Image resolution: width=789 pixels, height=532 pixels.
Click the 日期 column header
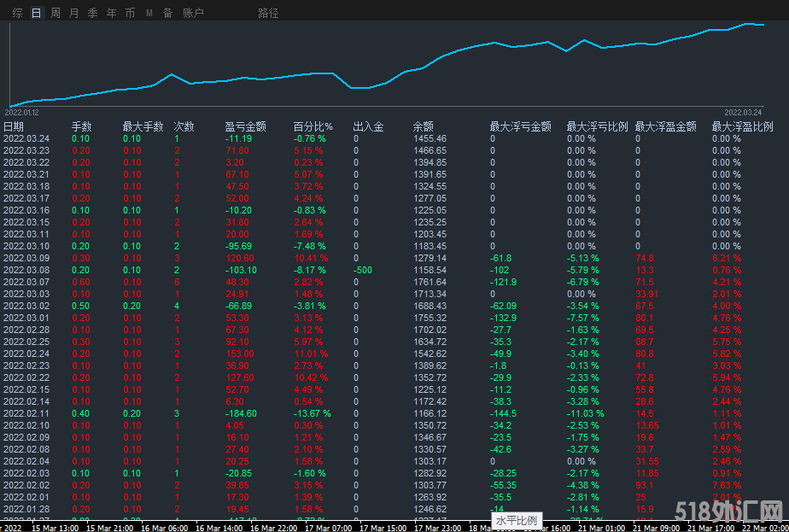14,126
